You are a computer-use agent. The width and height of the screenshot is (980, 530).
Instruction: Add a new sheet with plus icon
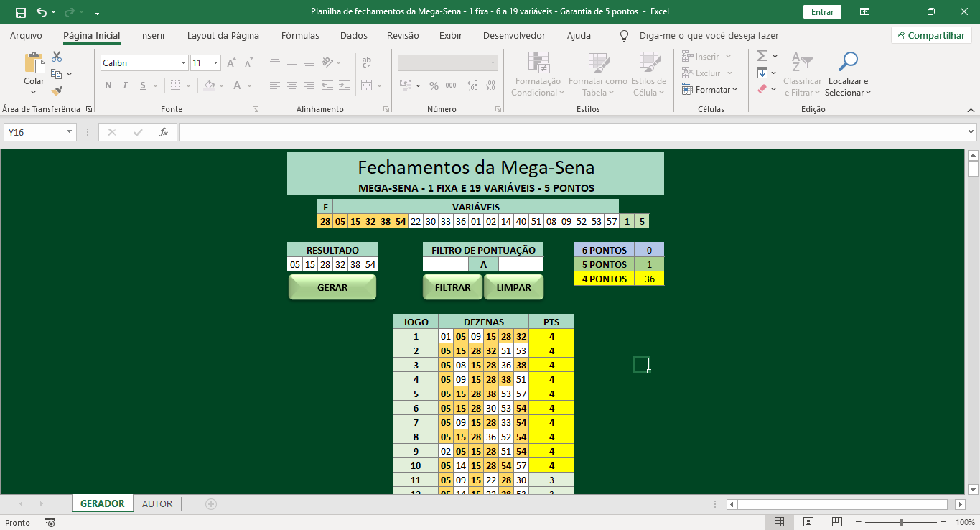click(x=211, y=504)
